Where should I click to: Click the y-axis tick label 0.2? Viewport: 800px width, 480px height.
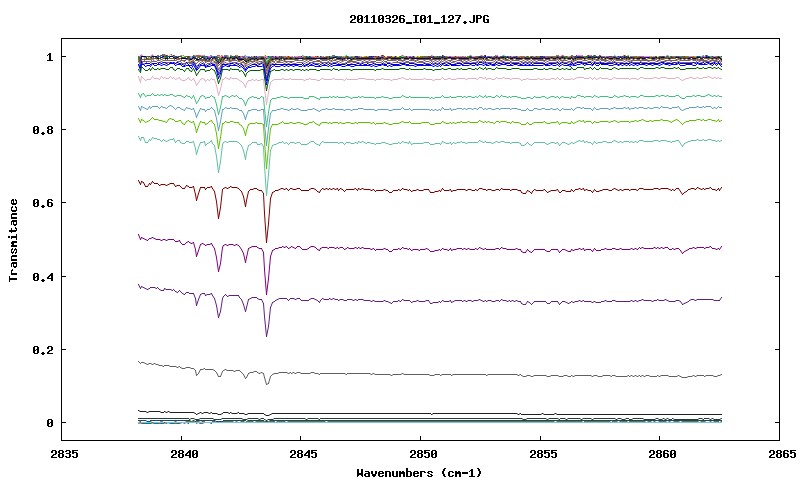(x=43, y=350)
